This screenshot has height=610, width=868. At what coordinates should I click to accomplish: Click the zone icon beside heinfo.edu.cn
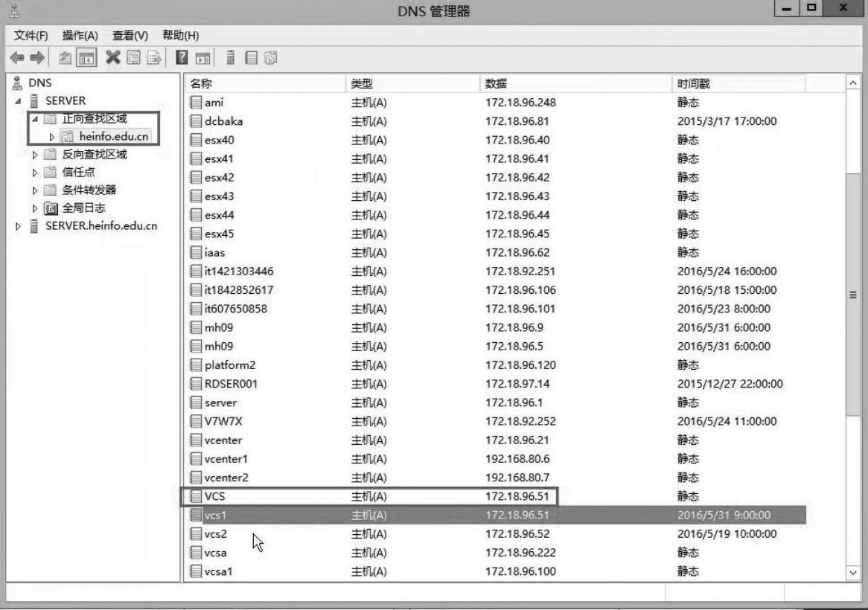(x=67, y=137)
